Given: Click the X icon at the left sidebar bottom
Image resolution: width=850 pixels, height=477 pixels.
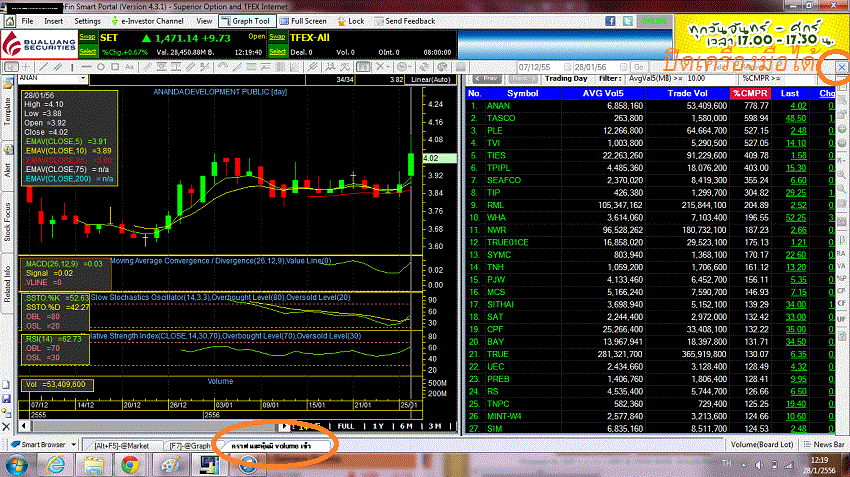Looking at the screenshot, I should click(6, 427).
